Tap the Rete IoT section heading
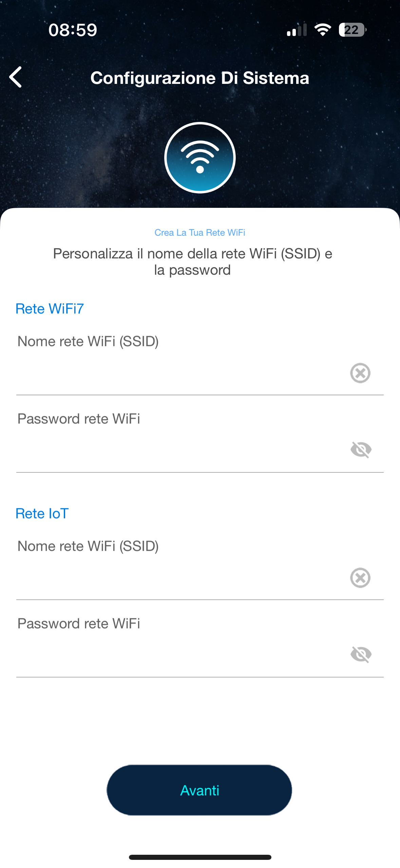This screenshot has height=868, width=400. point(42,513)
